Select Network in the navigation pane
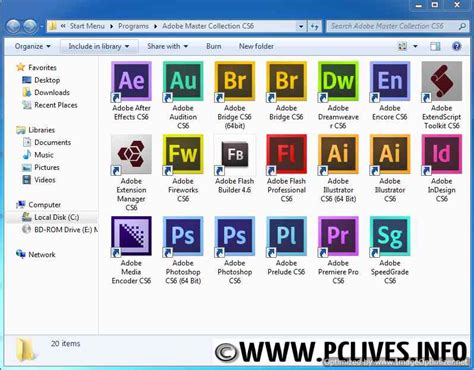Viewport: 474px width, 370px height. coord(36,255)
